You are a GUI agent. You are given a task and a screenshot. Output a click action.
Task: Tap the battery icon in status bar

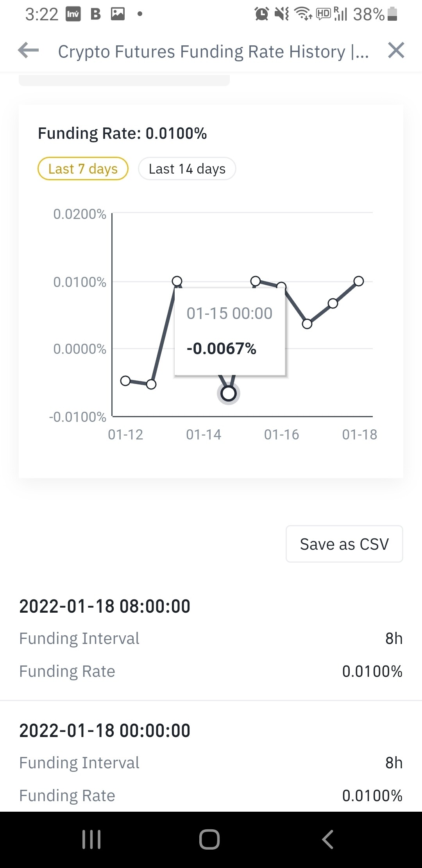coord(393,14)
